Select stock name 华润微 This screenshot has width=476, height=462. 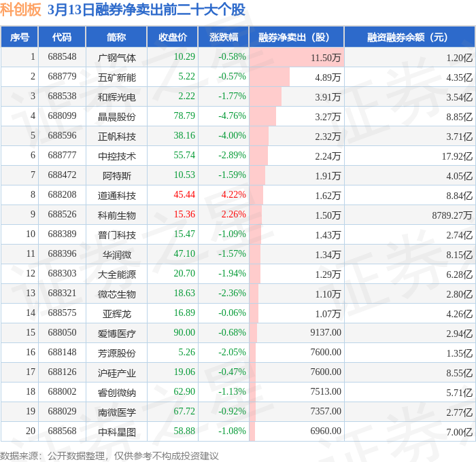click(x=116, y=255)
